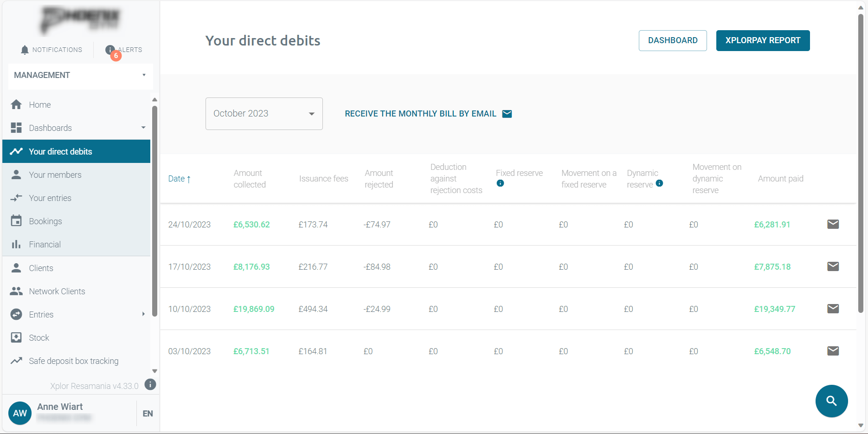Open search with the magnifier button
Viewport: 868px width, 434px height.
coord(831,401)
